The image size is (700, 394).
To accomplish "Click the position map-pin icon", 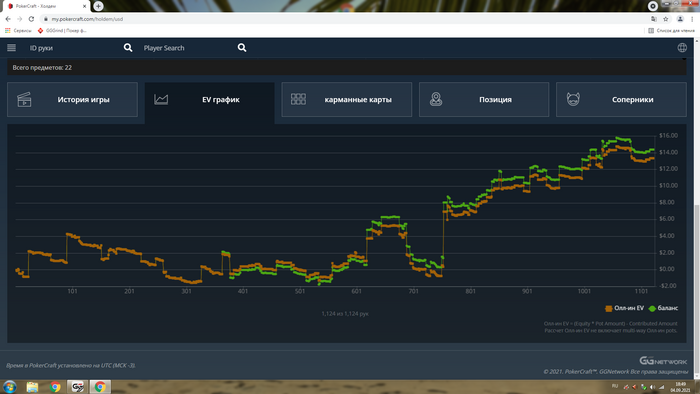I will pyautogui.click(x=436, y=99).
